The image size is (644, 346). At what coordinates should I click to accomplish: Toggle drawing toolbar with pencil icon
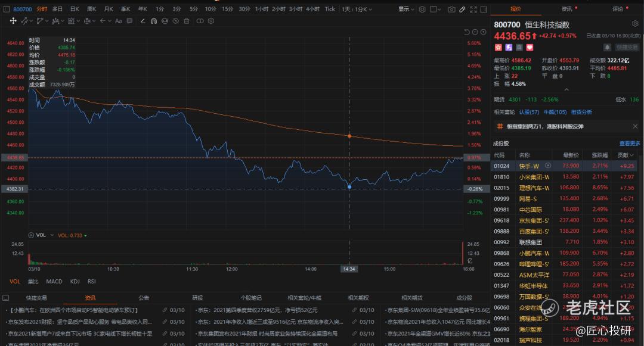click(462, 9)
